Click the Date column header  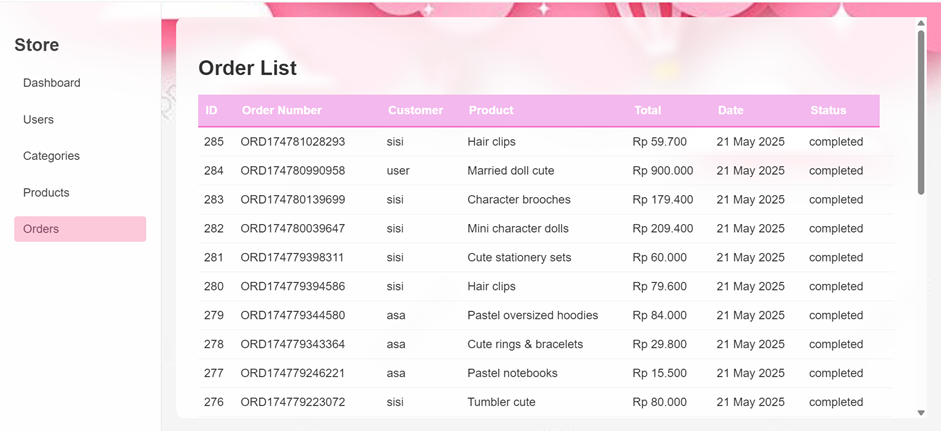point(730,110)
